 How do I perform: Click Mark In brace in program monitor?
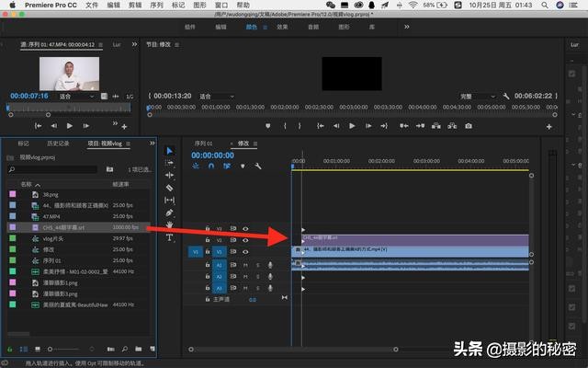click(285, 126)
